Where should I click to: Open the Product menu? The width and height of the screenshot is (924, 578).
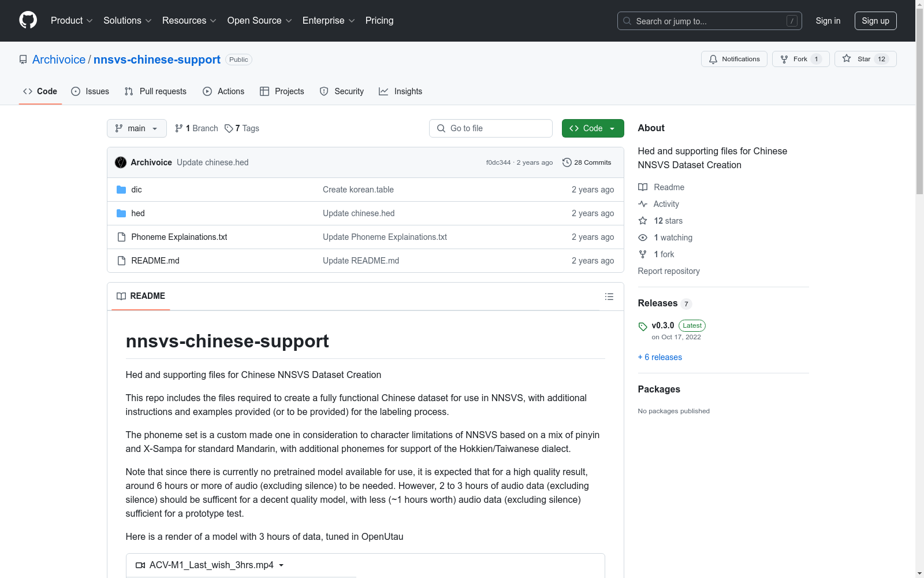click(72, 21)
